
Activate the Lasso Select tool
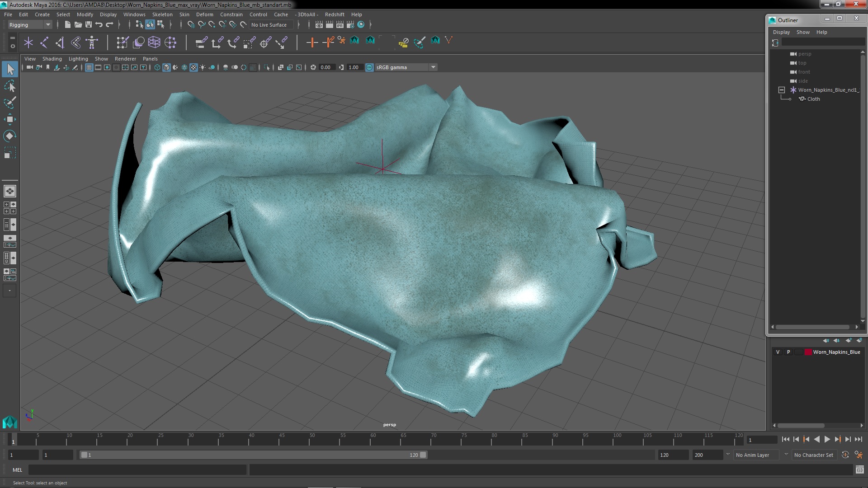point(10,86)
